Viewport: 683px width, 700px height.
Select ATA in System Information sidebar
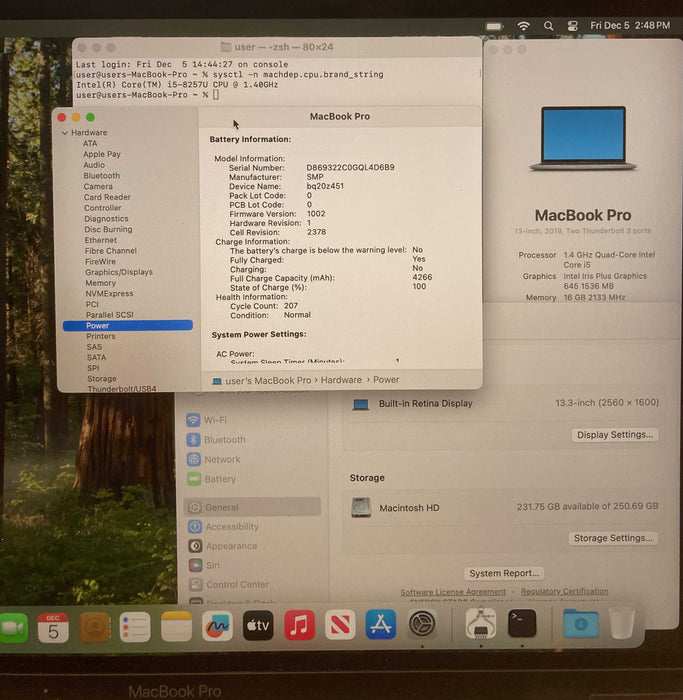(x=90, y=143)
